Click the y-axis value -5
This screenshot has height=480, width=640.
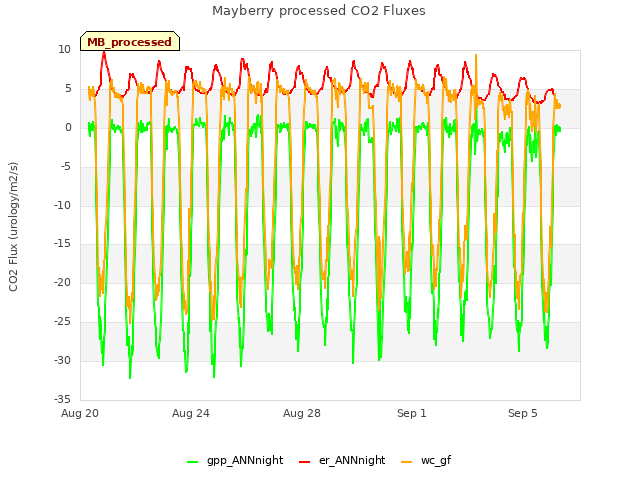(65, 167)
